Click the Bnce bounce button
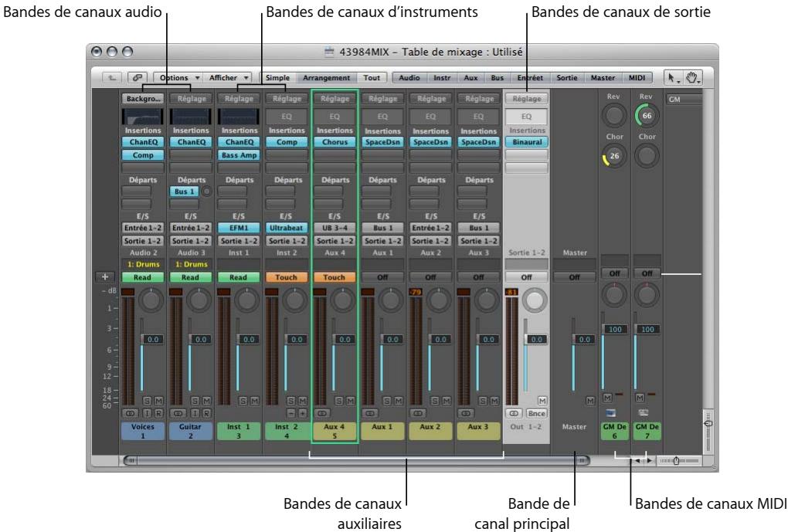The image size is (788, 532). pyautogui.click(x=536, y=413)
